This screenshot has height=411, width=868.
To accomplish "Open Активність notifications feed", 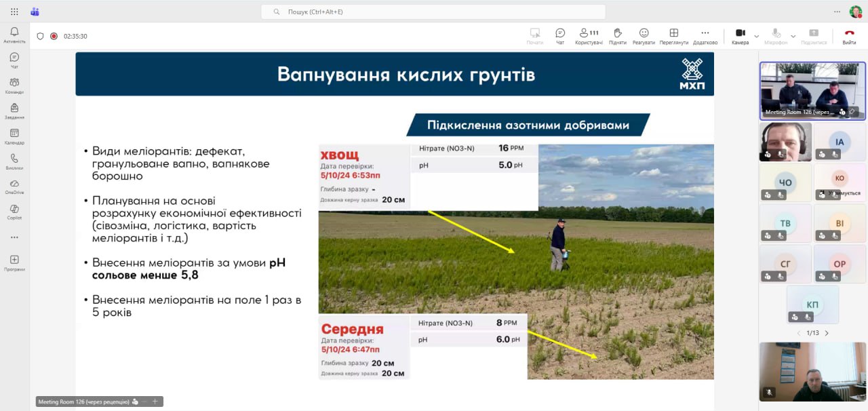I will (14, 35).
